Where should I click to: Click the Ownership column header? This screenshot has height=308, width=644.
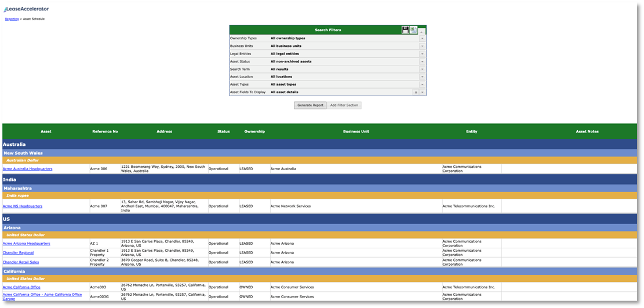(254, 131)
